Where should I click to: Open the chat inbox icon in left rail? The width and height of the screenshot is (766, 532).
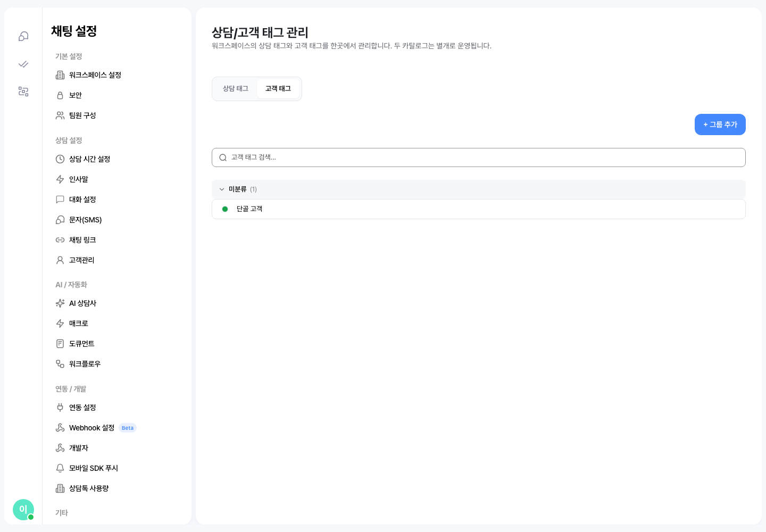pos(23,36)
